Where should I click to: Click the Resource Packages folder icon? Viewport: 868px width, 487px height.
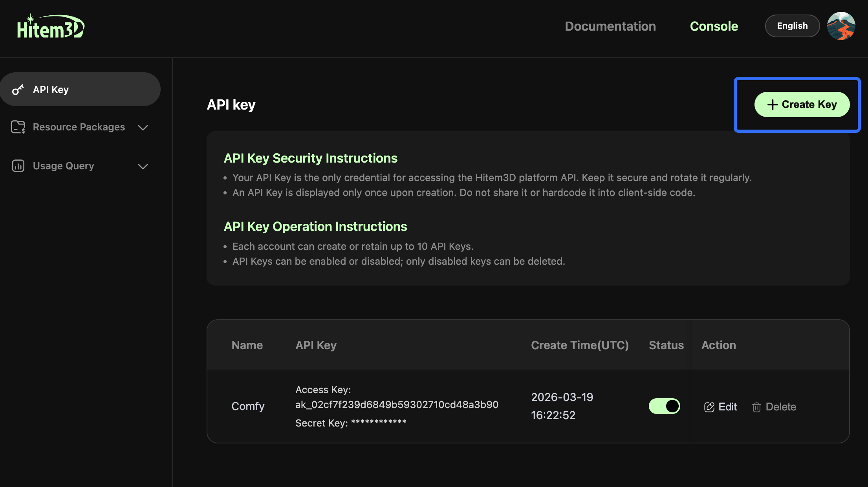coord(18,127)
